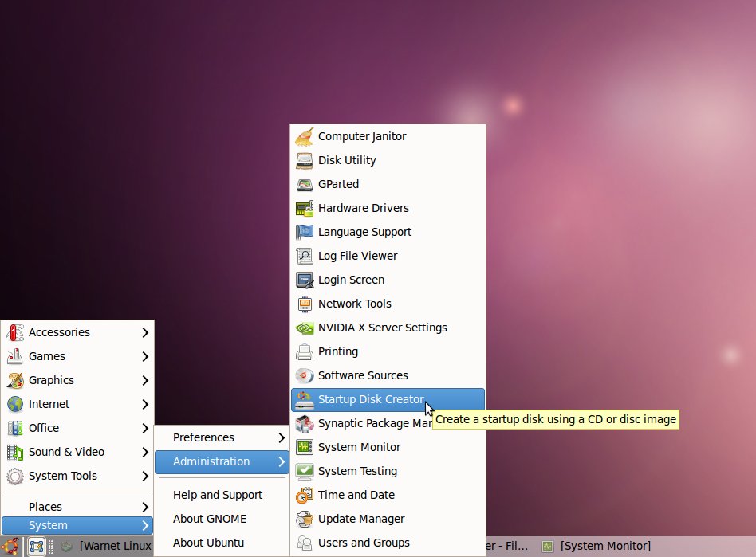Screen dimensions: 756x557
Task: Open the Startup Disk Creator menu entry
Action: click(388, 399)
